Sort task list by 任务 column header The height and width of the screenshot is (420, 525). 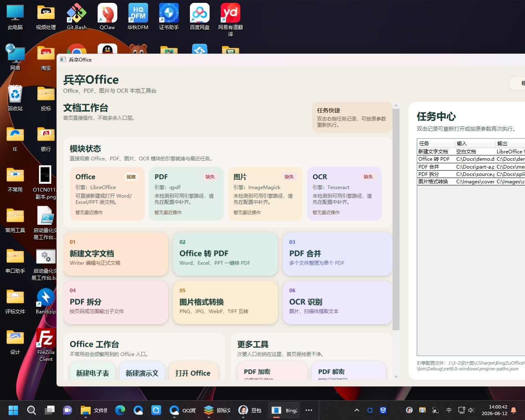coord(436,144)
